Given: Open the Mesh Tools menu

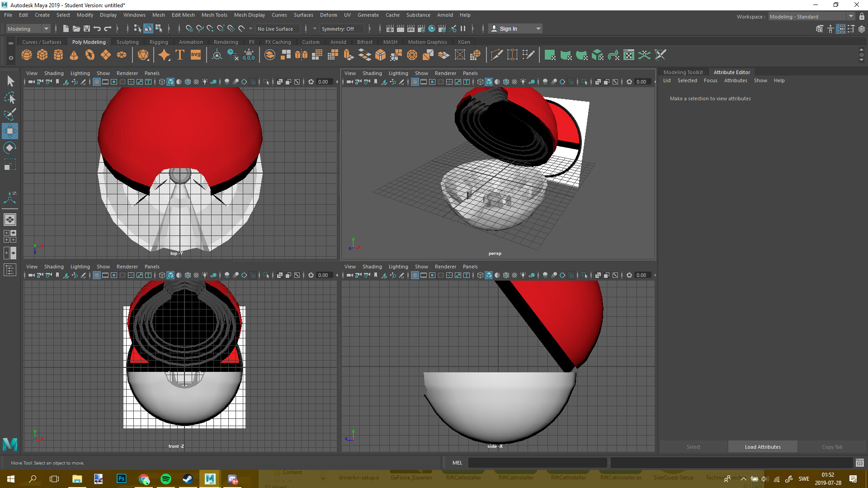Looking at the screenshot, I should pos(214,15).
